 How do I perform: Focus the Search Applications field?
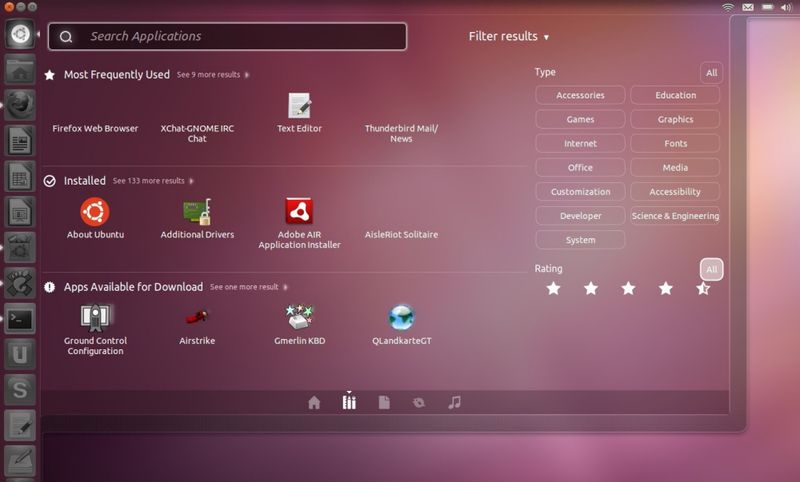[x=228, y=36]
